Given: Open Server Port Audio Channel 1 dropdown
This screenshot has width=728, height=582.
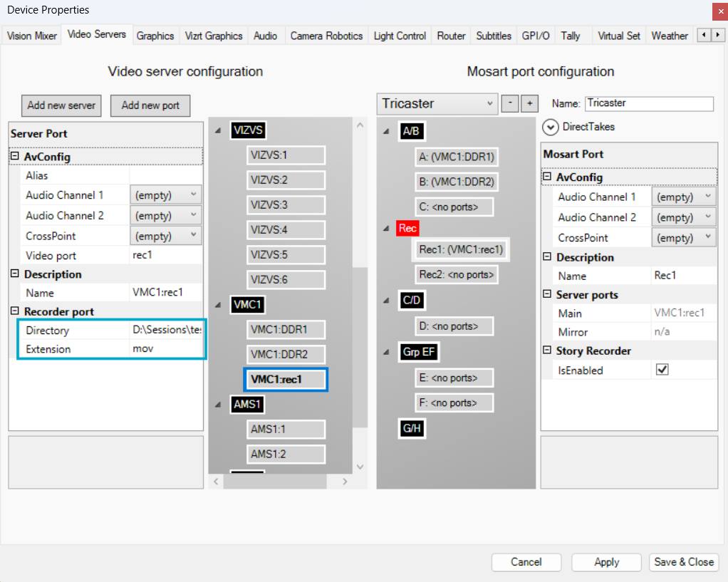Looking at the screenshot, I should click(x=166, y=194).
